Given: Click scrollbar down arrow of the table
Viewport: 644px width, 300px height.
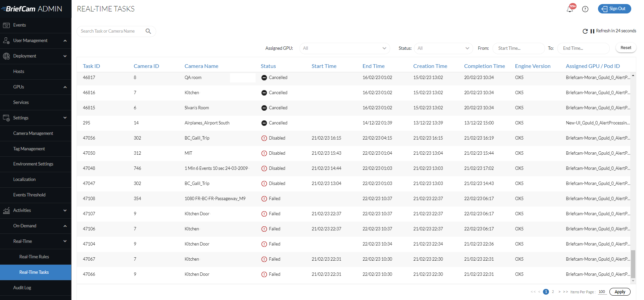Looking at the screenshot, I should tap(633, 281).
